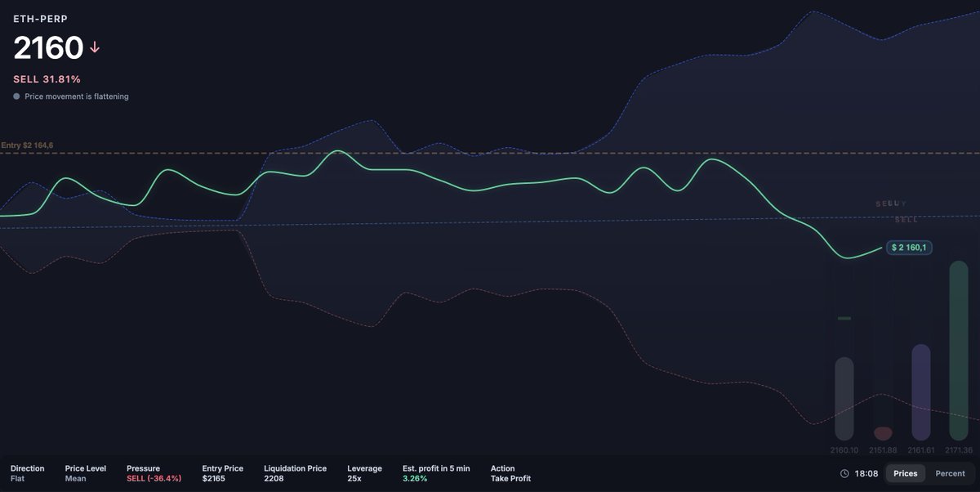The image size is (980, 492).
Task: Click the Est. profit 3.26% value
Action: tap(415, 478)
